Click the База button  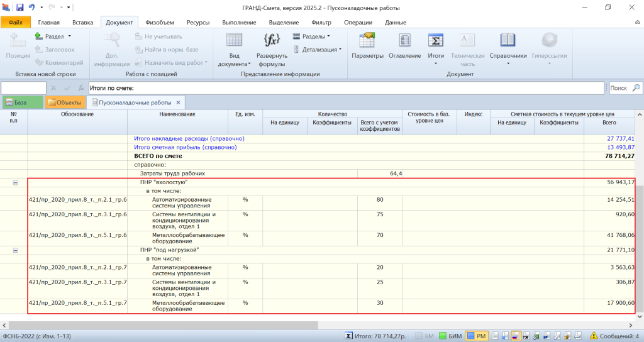click(22, 102)
